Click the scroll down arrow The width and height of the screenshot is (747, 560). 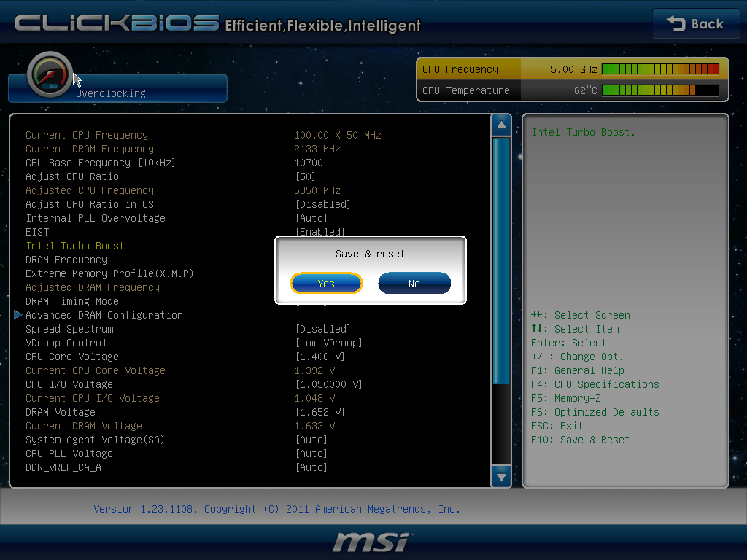pyautogui.click(x=501, y=476)
